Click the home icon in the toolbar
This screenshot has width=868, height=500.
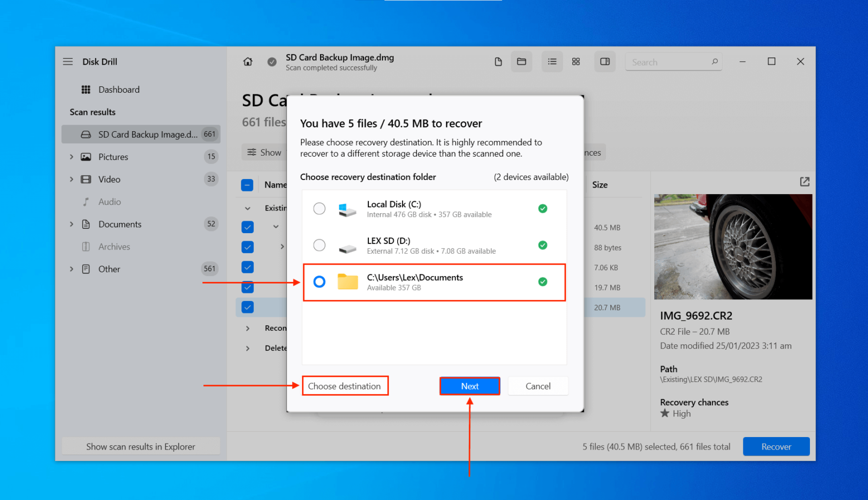(247, 61)
